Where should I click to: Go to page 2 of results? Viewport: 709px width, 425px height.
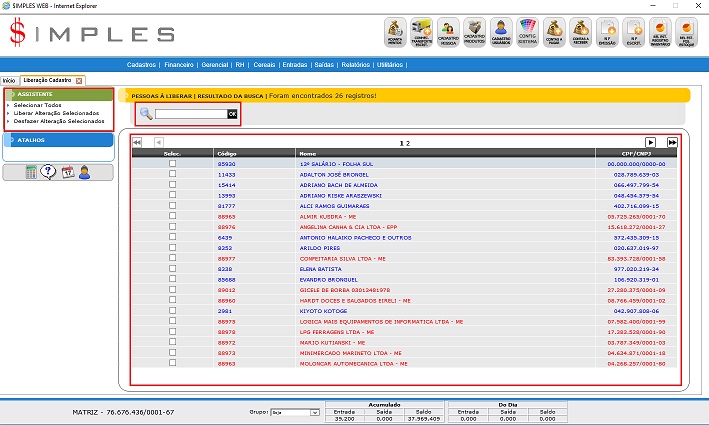408,143
